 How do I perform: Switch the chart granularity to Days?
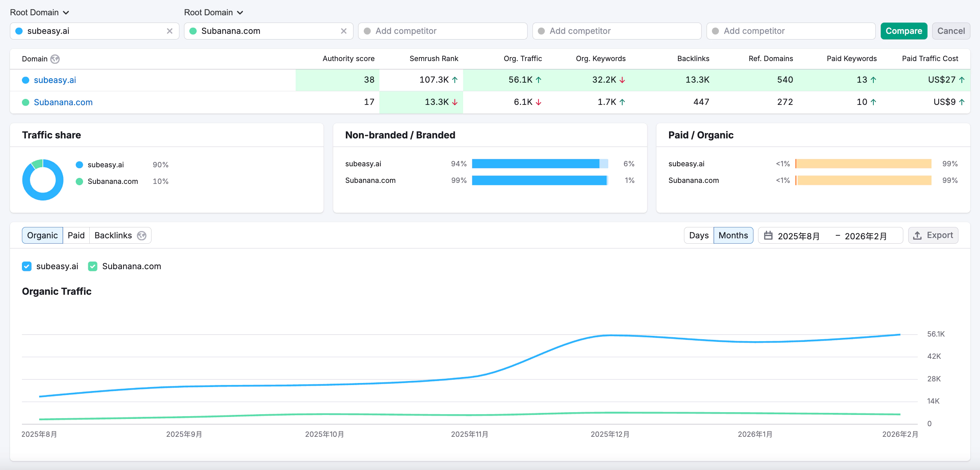pyautogui.click(x=699, y=235)
